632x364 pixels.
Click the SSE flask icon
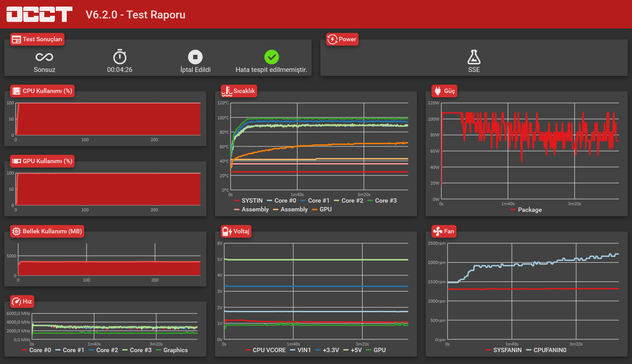[474, 57]
